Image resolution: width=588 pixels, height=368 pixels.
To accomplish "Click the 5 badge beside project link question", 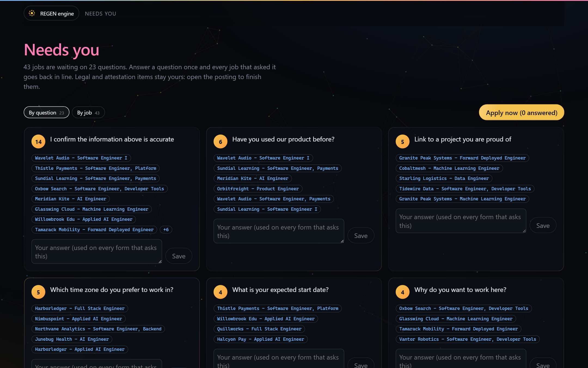I will point(403,141).
